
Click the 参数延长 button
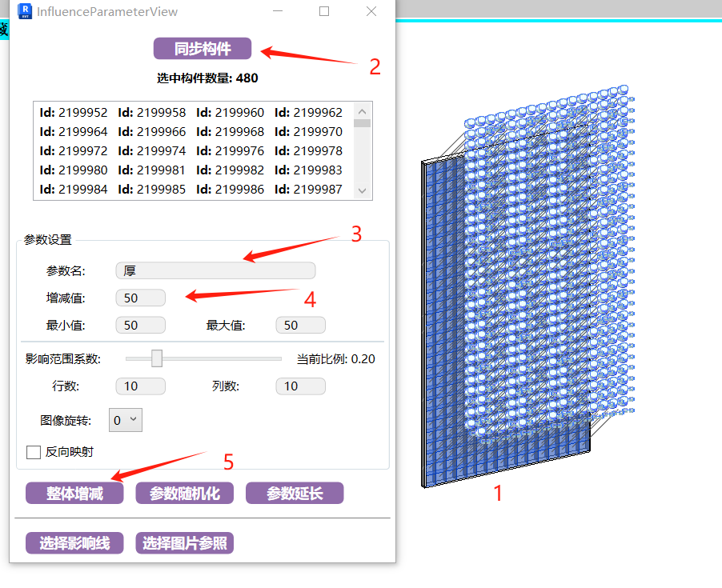click(x=294, y=494)
